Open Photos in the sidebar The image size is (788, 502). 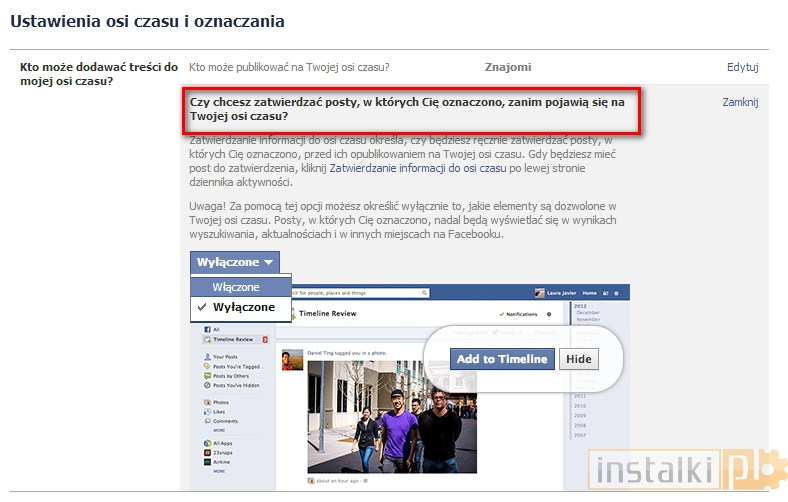tap(216, 403)
